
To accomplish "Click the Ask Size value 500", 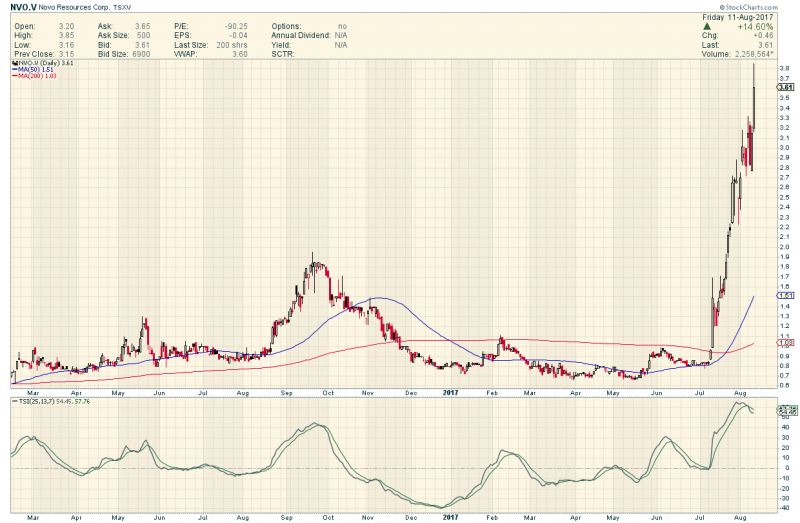I will (x=143, y=36).
